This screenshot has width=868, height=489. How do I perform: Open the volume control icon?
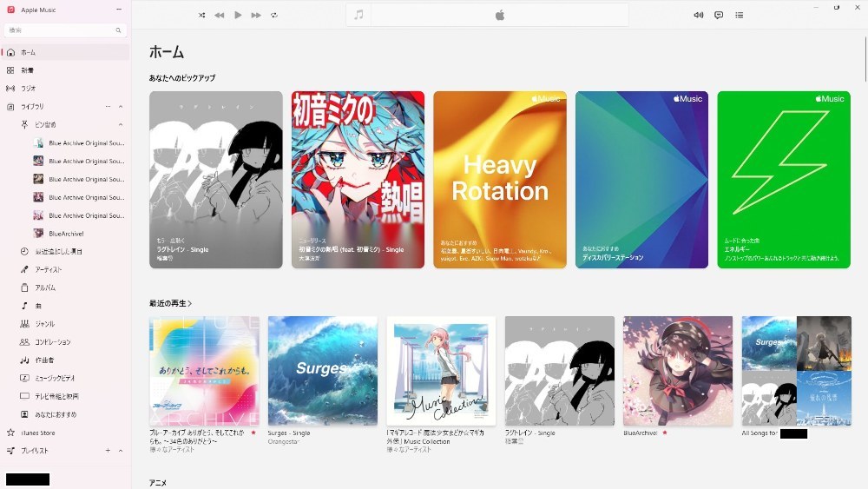point(699,15)
